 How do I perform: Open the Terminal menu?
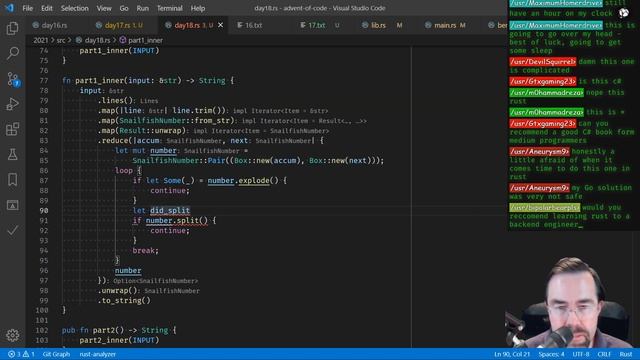coord(169,8)
